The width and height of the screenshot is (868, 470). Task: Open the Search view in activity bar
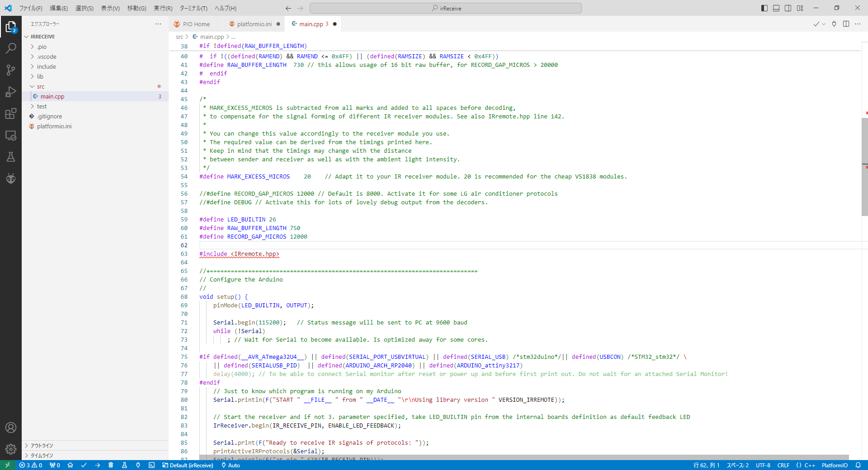(x=11, y=48)
